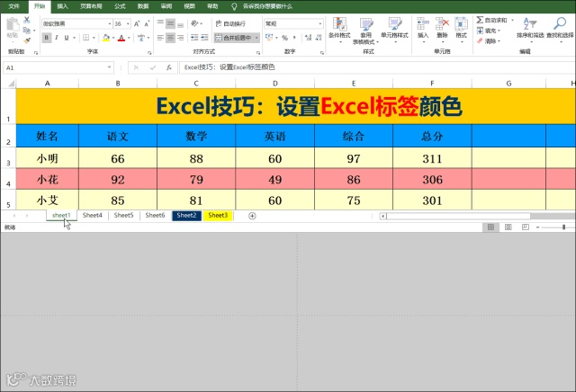Switch to the 插入 ribbon tab
The image size is (576, 392).
coord(62,6)
